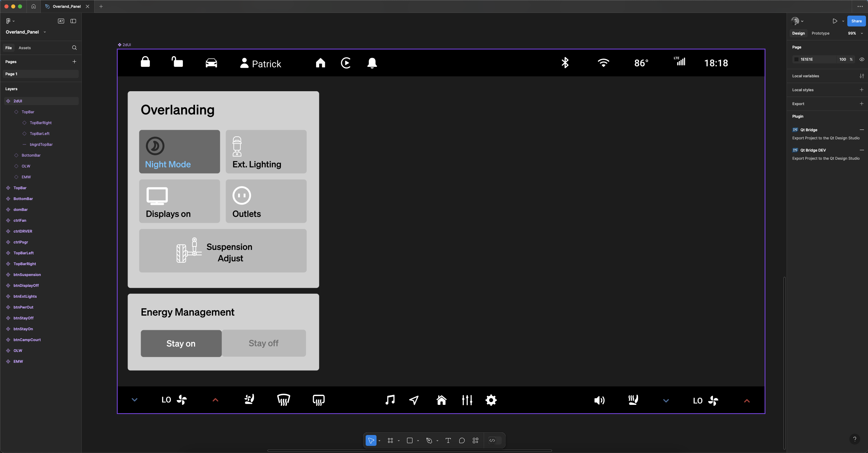868x453 pixels.
Task: Toggle page background color visibility eye
Action: (x=862, y=59)
